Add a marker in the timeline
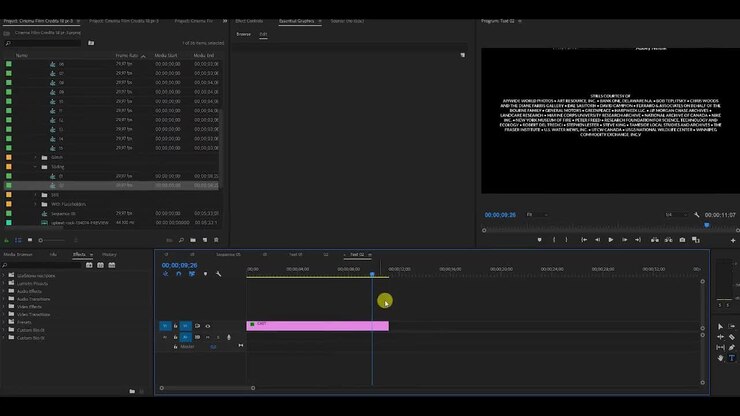Screen dimensions: 740x416 [x=205, y=274]
